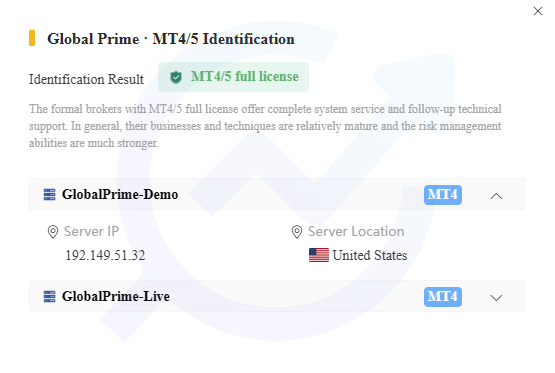The height and width of the screenshot is (373, 555).
Task: Click the MT4 badge on GlobalPrime-Live
Action: [x=443, y=297]
